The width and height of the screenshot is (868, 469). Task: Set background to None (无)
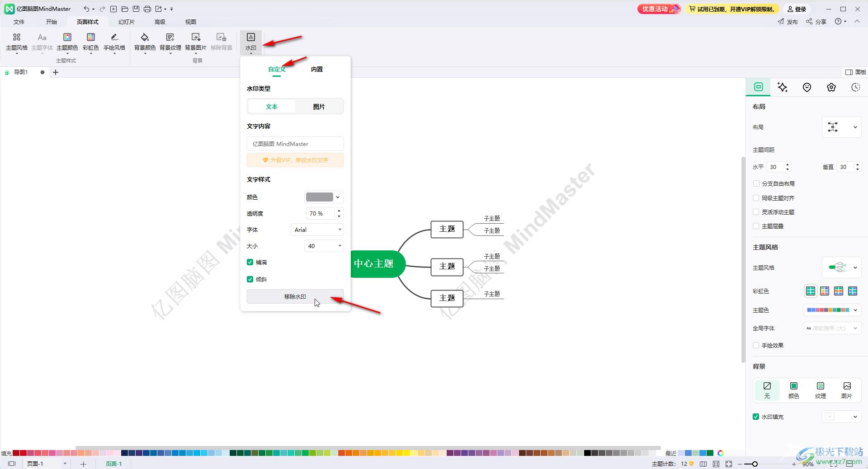coord(767,390)
